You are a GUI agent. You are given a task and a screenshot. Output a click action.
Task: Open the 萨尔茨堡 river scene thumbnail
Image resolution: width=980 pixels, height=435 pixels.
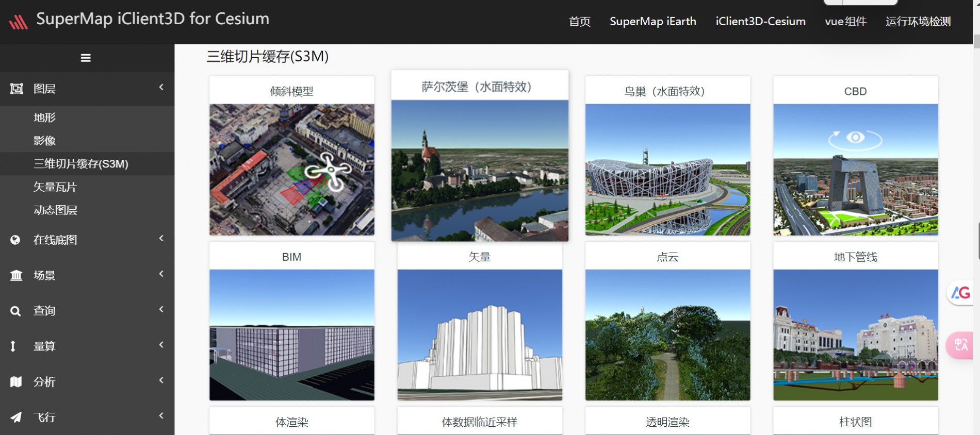480,171
